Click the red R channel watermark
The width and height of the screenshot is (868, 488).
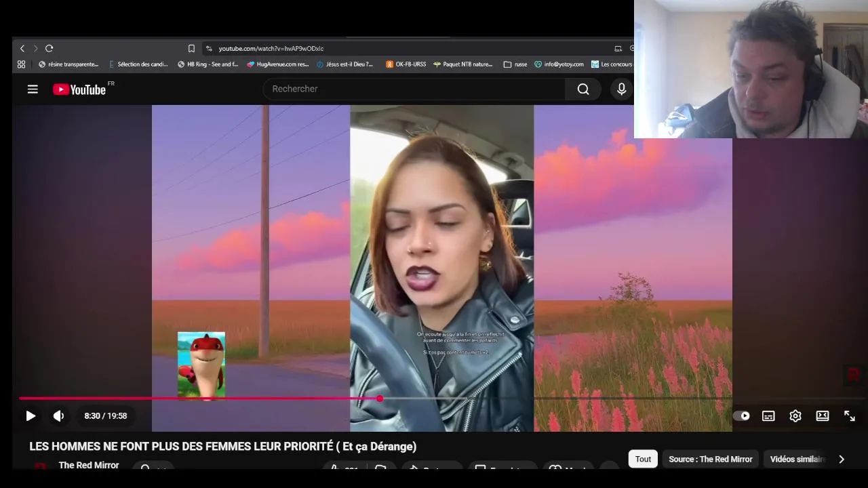coord(853,374)
